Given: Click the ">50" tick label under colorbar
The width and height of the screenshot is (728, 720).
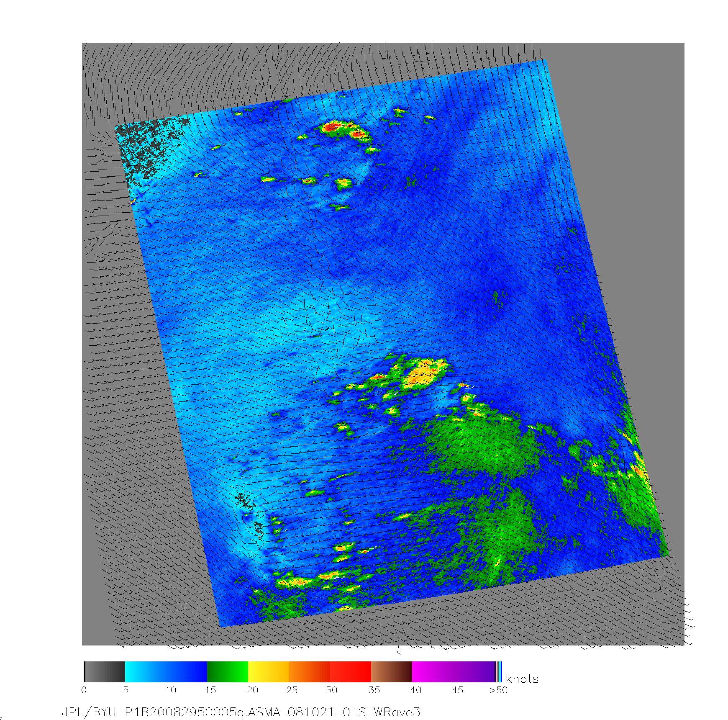Looking at the screenshot, I should pyautogui.click(x=498, y=690).
